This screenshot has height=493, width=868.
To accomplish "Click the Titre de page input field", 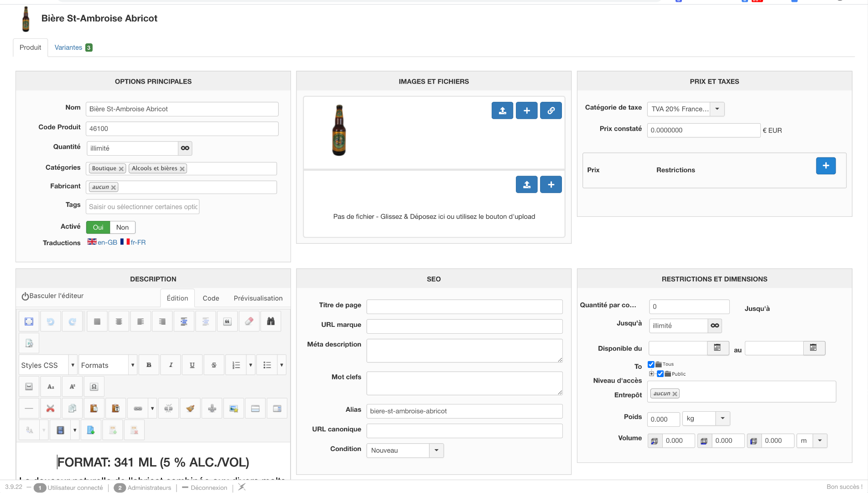I will tap(464, 307).
